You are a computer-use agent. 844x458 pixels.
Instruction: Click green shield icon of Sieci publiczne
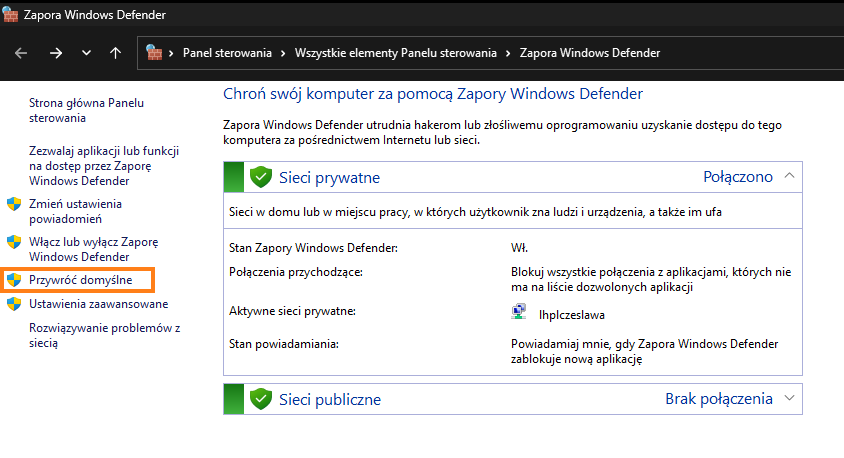261,399
